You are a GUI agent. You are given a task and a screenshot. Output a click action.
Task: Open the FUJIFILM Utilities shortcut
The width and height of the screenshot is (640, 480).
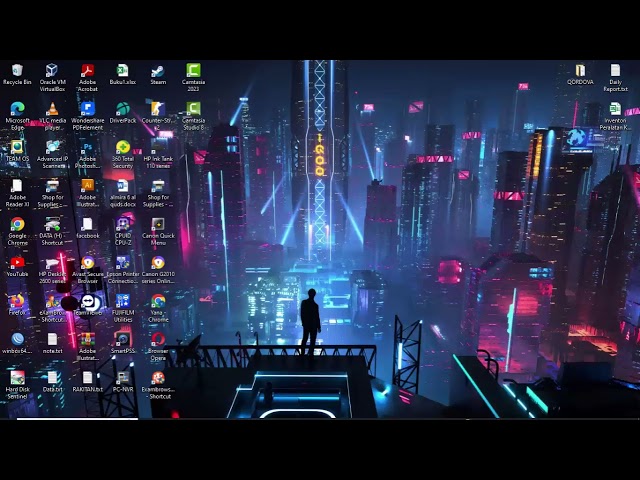coord(122,308)
